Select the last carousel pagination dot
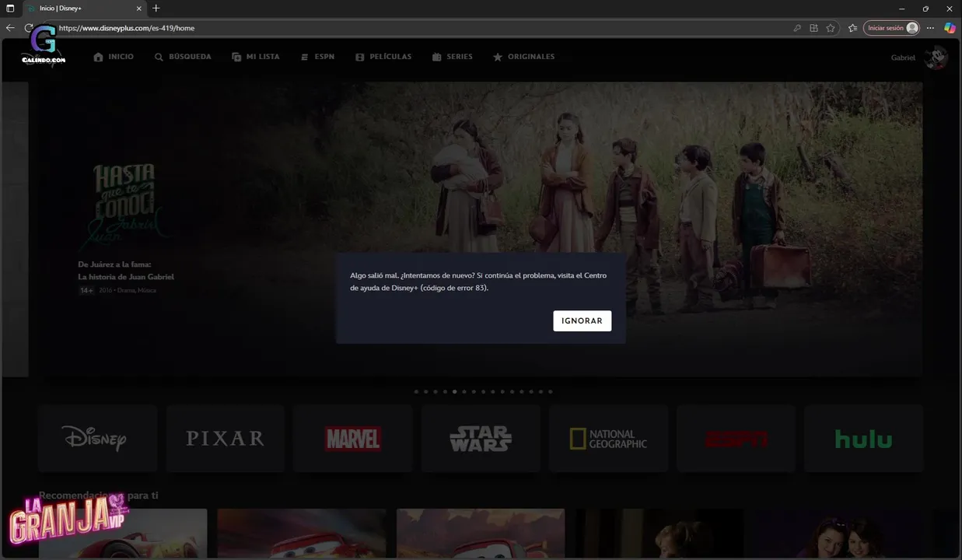Image resolution: width=962 pixels, height=560 pixels. [x=551, y=392]
